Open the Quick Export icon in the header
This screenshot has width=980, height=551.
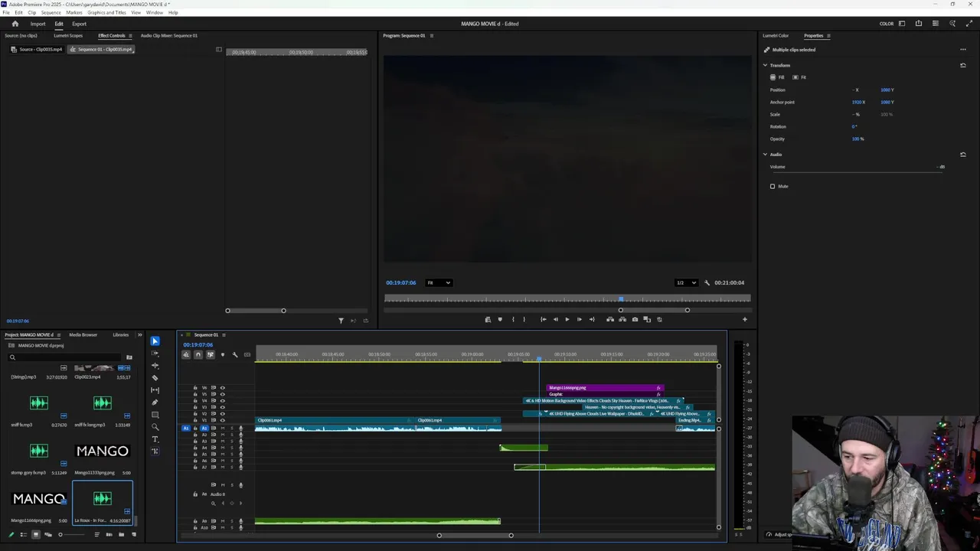coord(919,24)
